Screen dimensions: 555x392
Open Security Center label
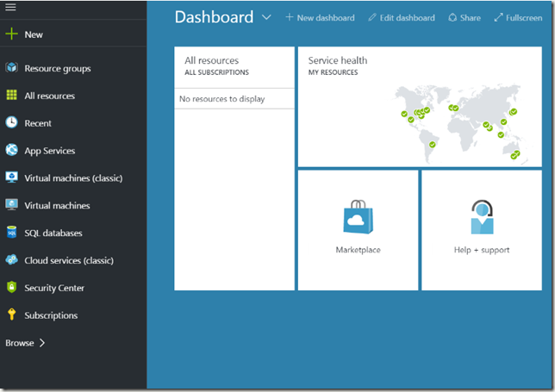(x=54, y=288)
